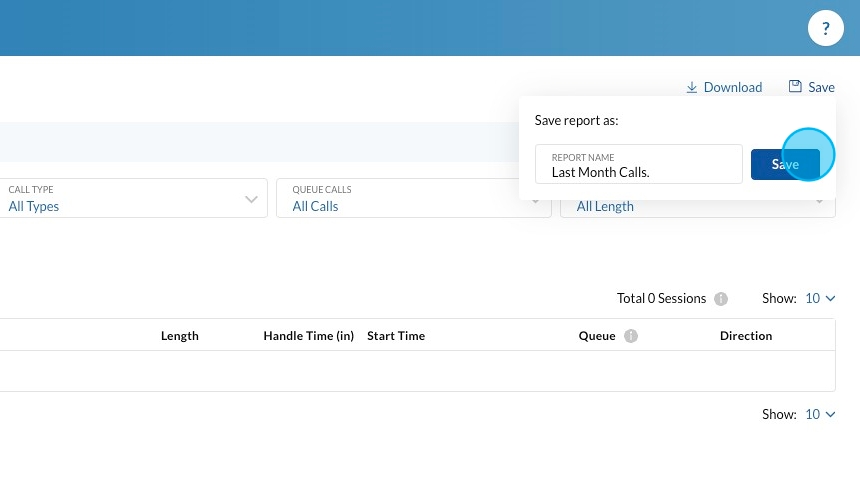Click info icon beside Total 0 Sessions
Image resolution: width=860 pixels, height=480 pixels.
pos(721,299)
